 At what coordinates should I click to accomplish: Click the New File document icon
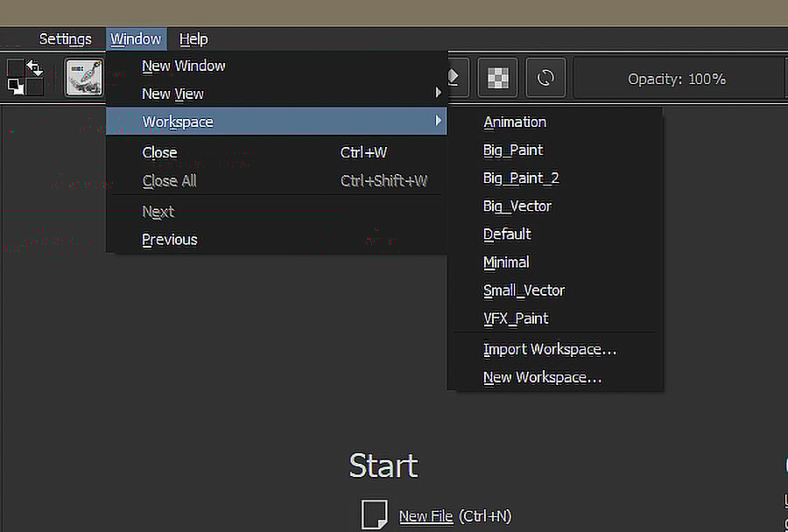(x=375, y=514)
